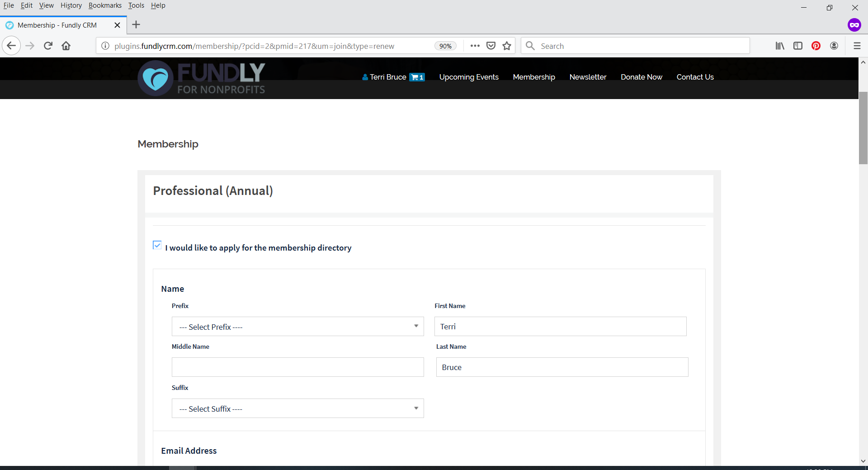Click the Email Address section heading
Screen dimensions: 868x470
click(x=189, y=451)
